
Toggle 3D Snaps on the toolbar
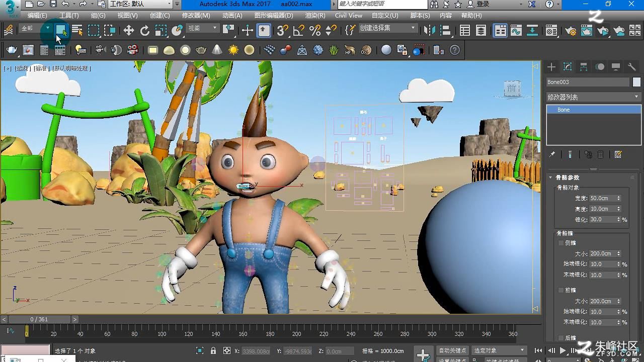click(x=283, y=31)
